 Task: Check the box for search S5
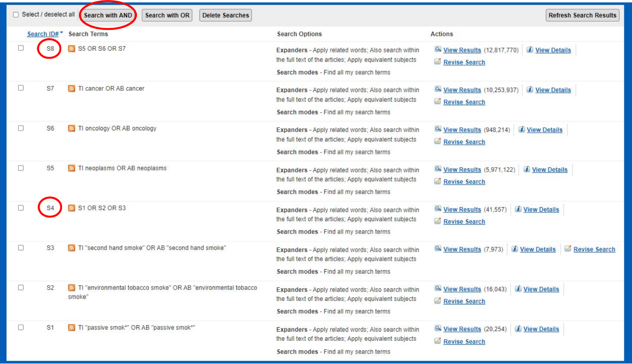pyautogui.click(x=21, y=168)
